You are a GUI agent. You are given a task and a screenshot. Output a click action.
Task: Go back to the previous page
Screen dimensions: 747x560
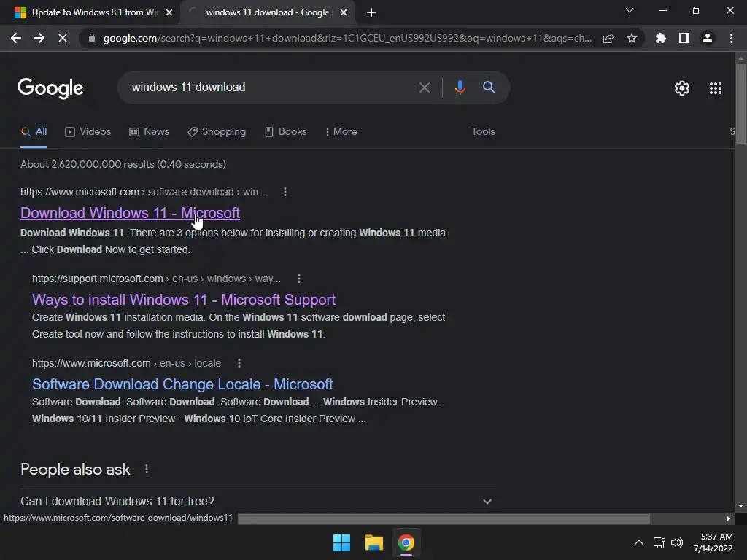pyautogui.click(x=16, y=38)
